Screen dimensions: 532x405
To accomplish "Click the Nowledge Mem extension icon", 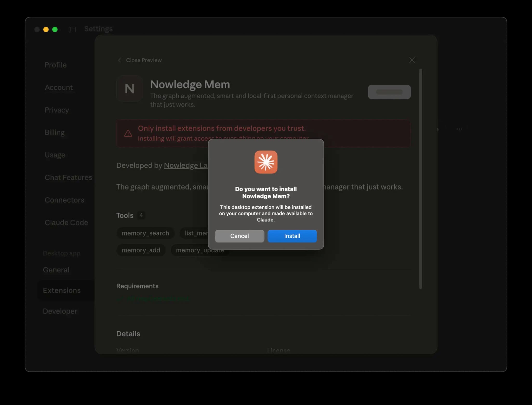I will point(130,89).
